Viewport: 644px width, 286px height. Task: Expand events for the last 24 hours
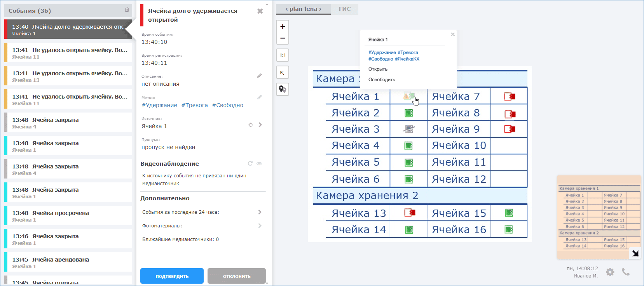[x=260, y=212]
